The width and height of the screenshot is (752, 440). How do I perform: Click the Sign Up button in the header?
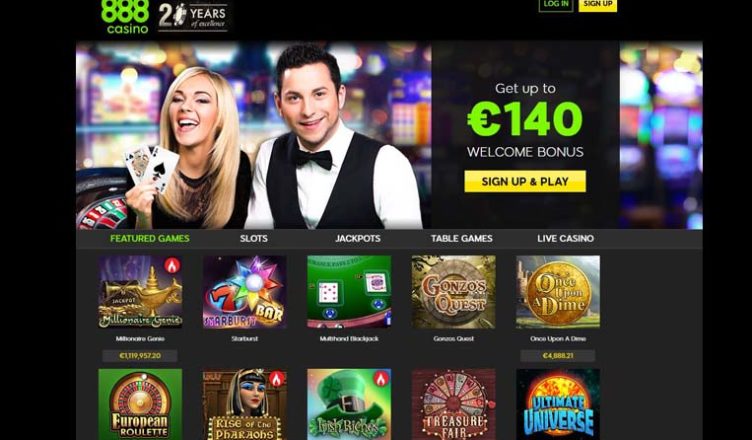(598, 5)
